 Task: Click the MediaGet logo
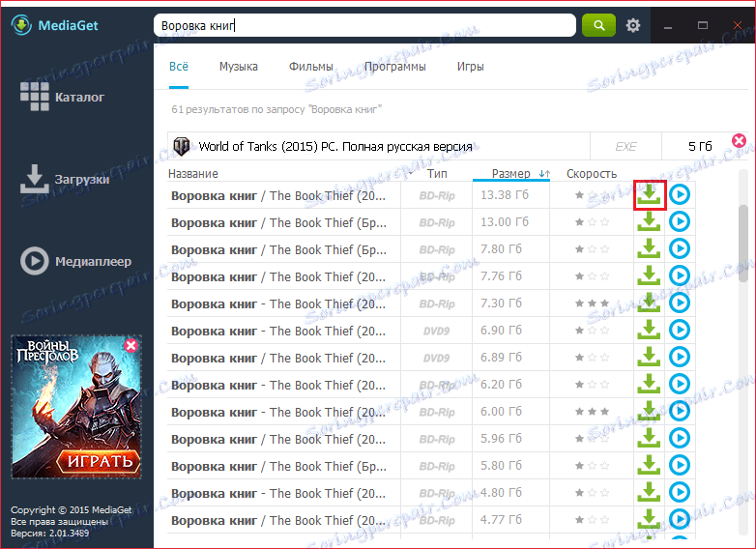pyautogui.click(x=55, y=25)
